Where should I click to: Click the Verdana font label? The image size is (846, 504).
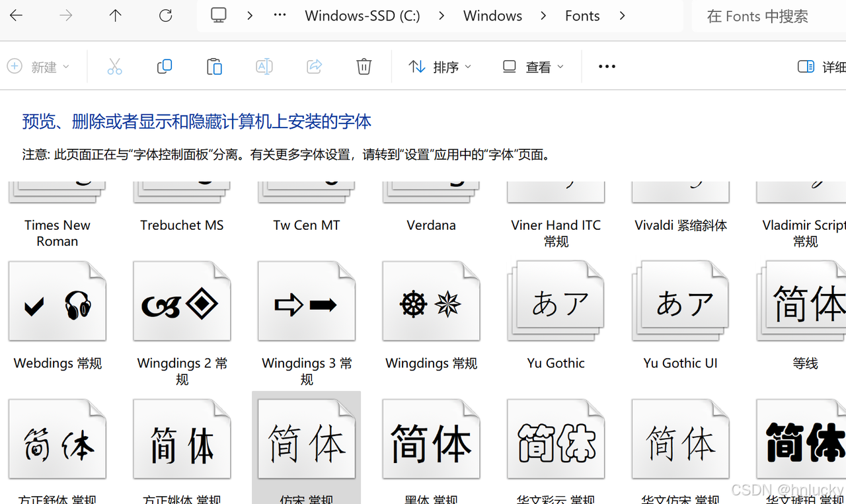click(x=431, y=225)
